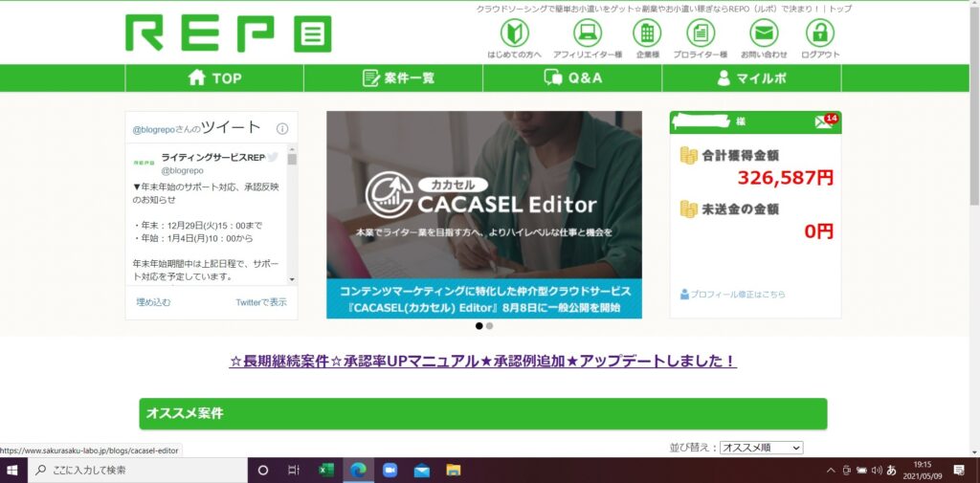Click the Twitter info icon in widget header
Image resolution: width=980 pixels, height=483 pixels.
(x=282, y=128)
